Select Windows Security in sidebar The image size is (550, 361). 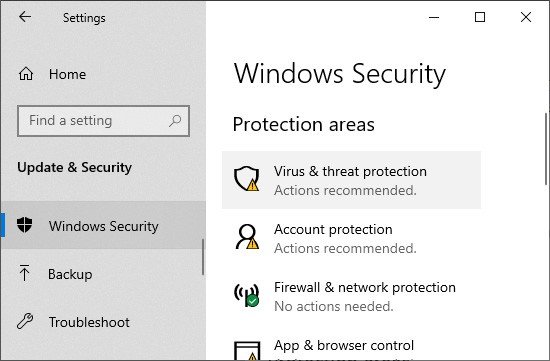click(x=103, y=225)
